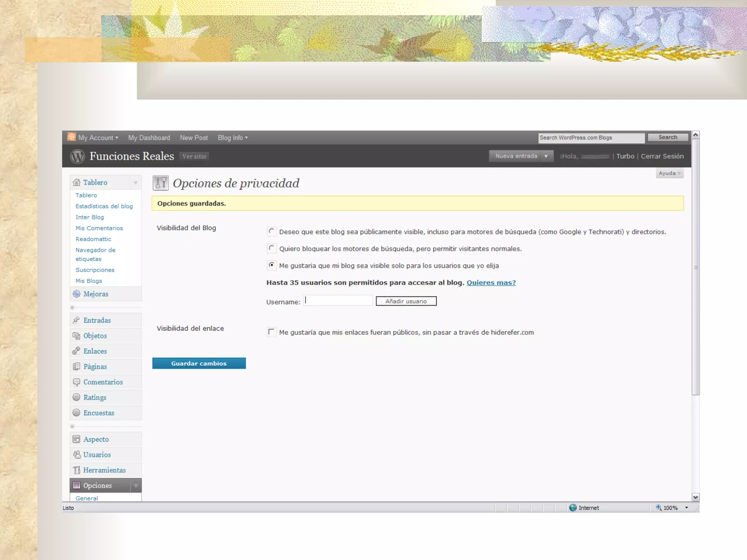Click the Páginas icon in sidebar
Image resolution: width=747 pixels, height=560 pixels.
pyautogui.click(x=76, y=366)
